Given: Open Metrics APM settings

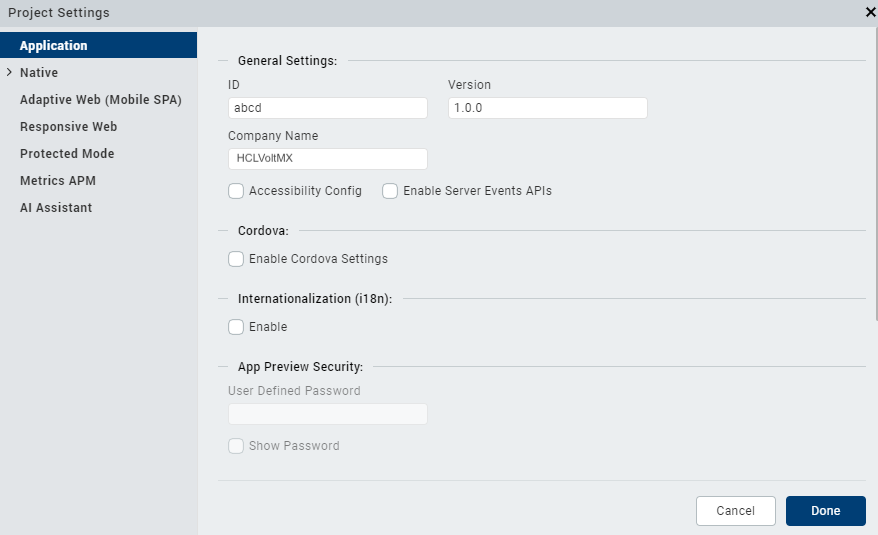Looking at the screenshot, I should pyautogui.click(x=58, y=181).
